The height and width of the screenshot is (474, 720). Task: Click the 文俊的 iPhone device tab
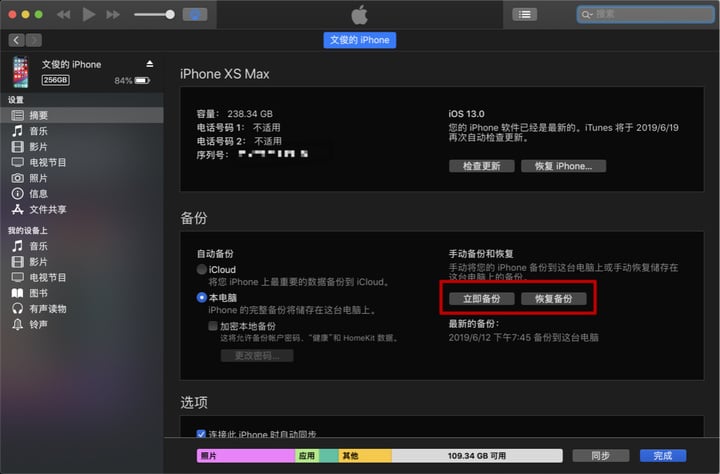click(x=359, y=40)
